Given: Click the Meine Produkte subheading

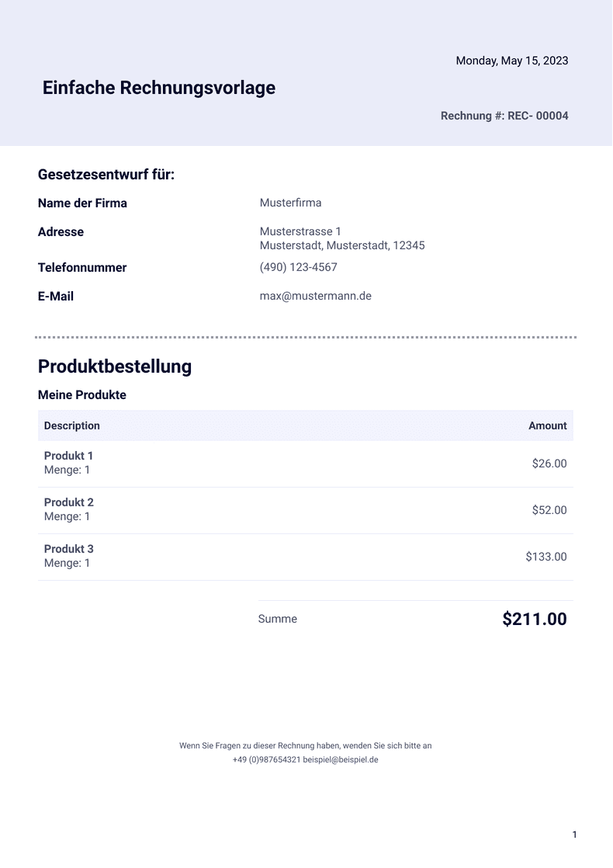Looking at the screenshot, I should 82,395.
